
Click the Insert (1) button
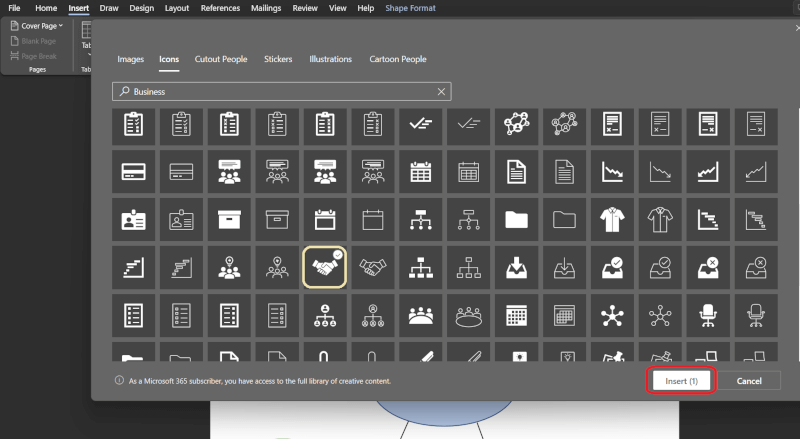tap(680, 381)
